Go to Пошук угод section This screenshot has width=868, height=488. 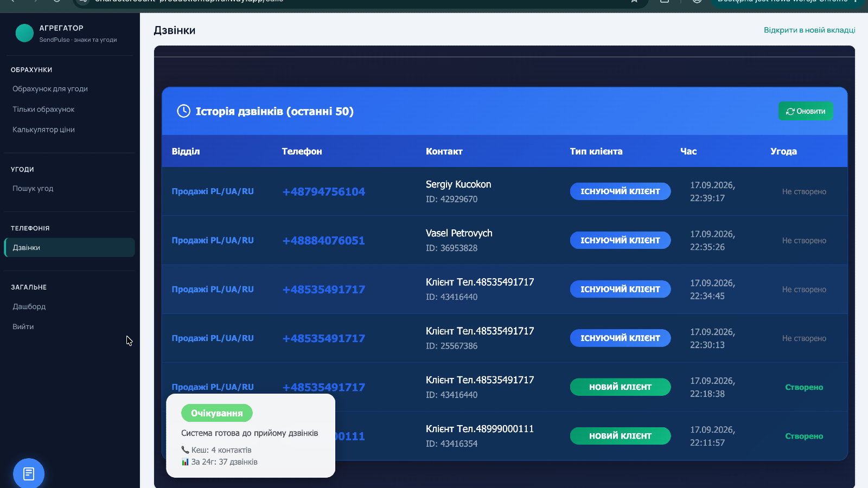click(33, 189)
